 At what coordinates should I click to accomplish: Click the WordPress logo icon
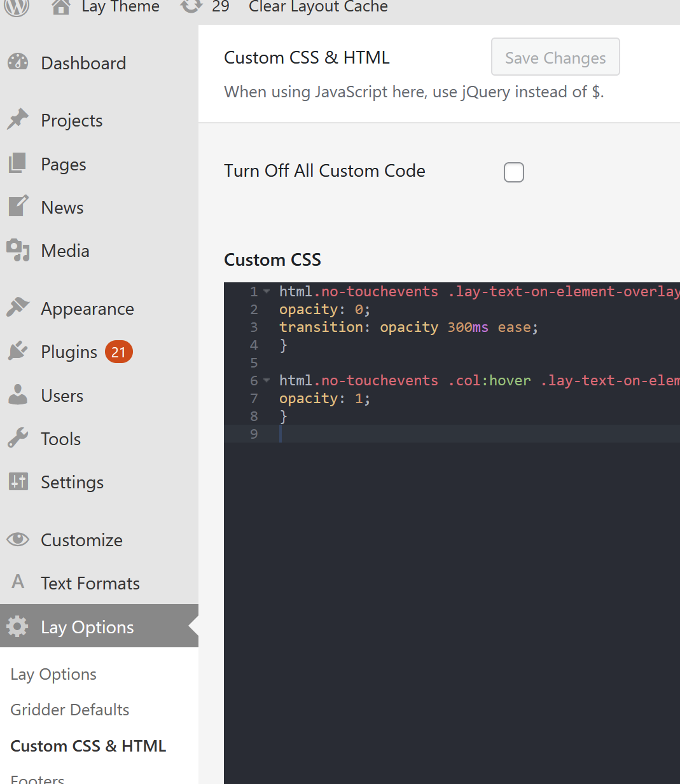17,6
